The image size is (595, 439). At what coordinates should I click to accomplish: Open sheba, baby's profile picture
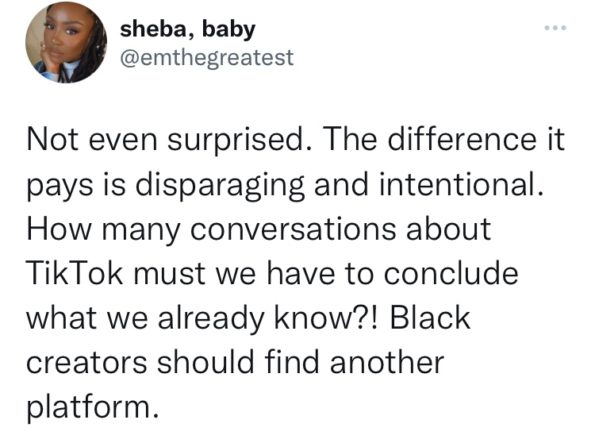(66, 42)
